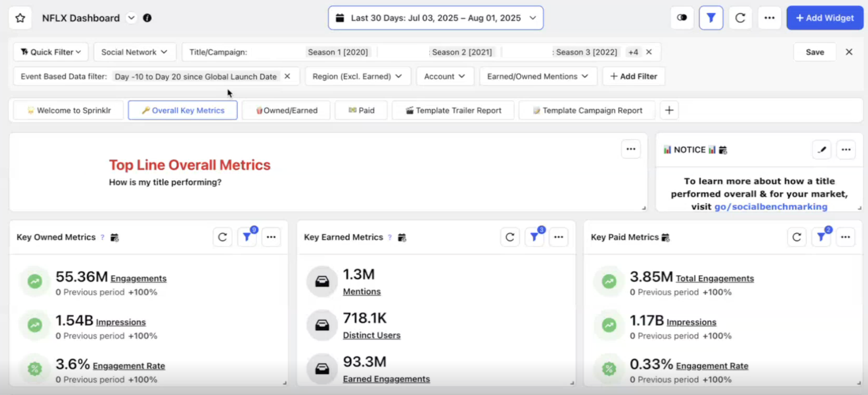Screen dimensions: 868x395
Task: Click the Add Widget button
Action: (x=825, y=18)
